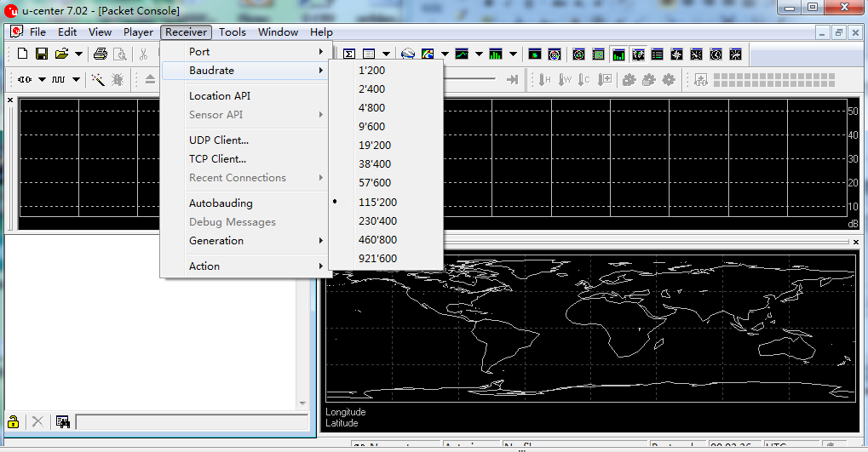Show the clock watch docking icon
The height and width of the screenshot is (452, 868).
click(716, 54)
